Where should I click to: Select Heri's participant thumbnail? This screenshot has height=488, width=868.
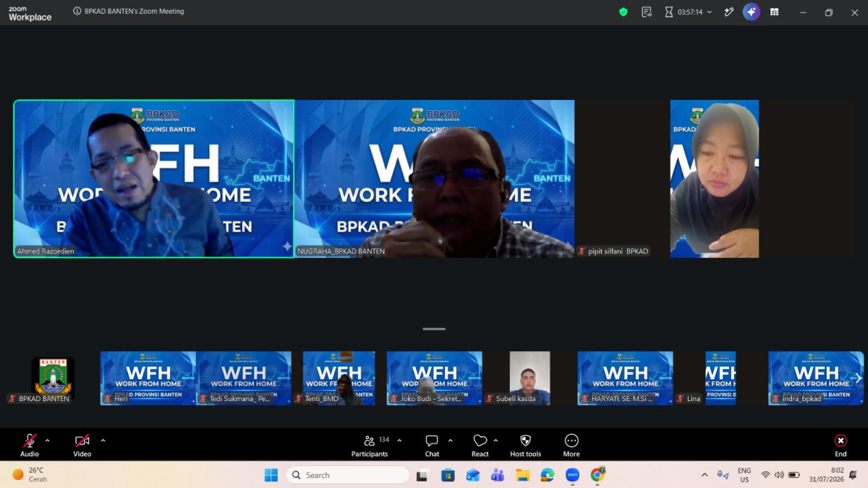(148, 378)
